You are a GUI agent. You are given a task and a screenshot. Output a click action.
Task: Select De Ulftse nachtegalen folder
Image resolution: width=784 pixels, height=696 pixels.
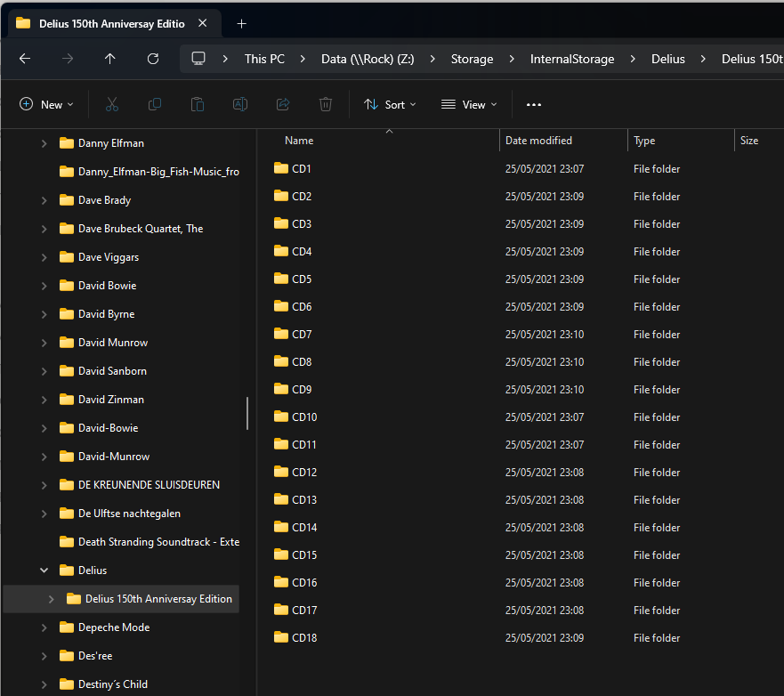point(129,514)
